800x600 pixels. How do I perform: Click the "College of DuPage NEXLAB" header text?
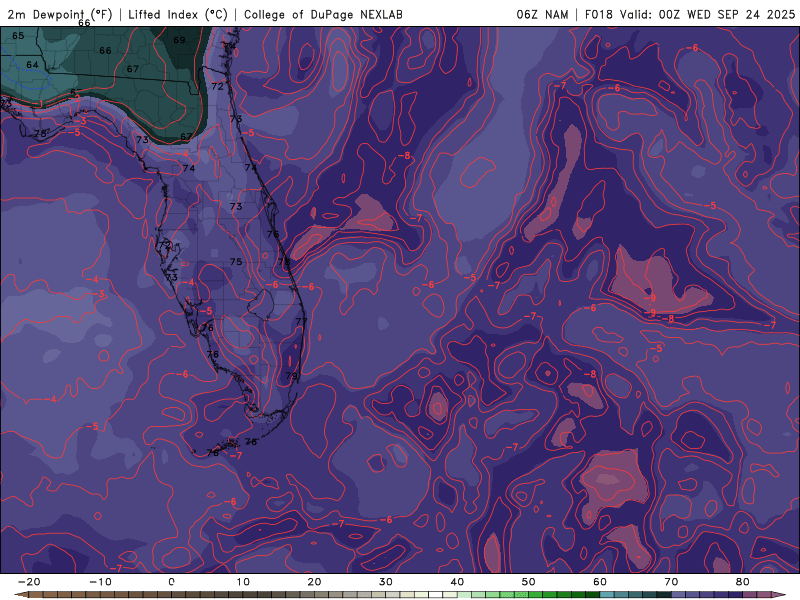[x=323, y=14]
